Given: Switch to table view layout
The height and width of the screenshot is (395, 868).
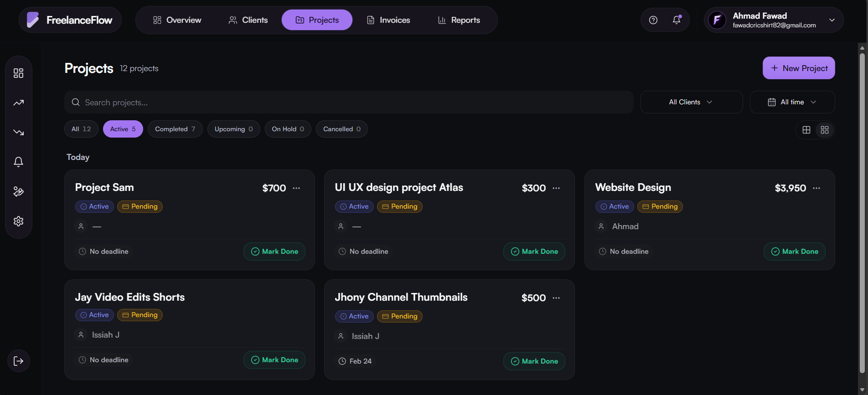Looking at the screenshot, I should 806,130.
